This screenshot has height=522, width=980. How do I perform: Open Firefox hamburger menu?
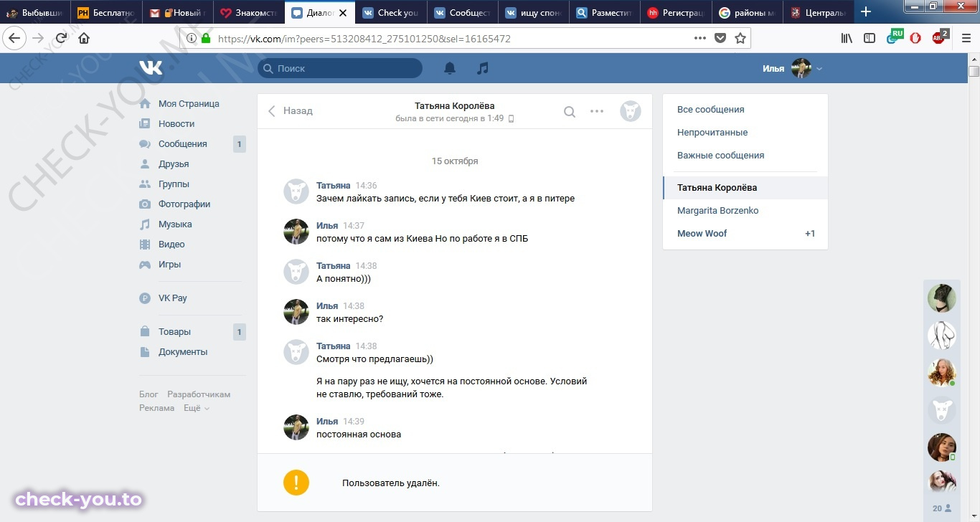(965, 38)
